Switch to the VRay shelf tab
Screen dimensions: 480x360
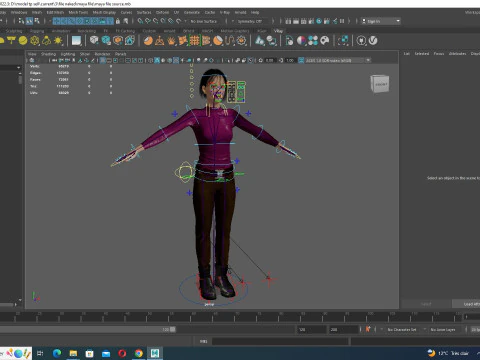(x=278, y=31)
